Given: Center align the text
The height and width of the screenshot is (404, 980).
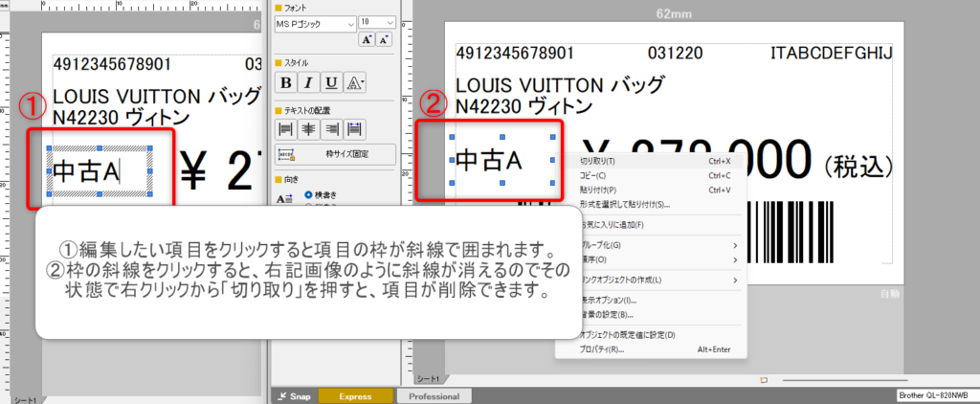Looking at the screenshot, I should click(309, 129).
